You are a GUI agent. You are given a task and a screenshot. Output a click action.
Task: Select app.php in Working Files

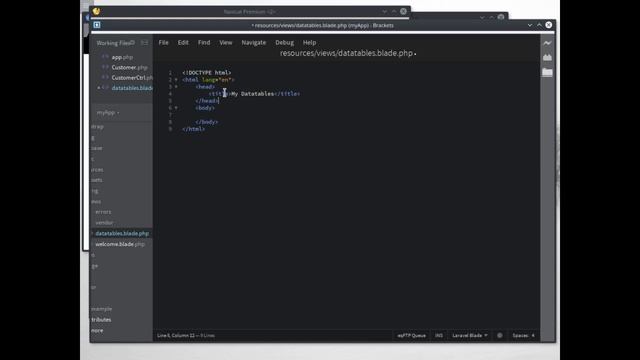tap(122, 57)
